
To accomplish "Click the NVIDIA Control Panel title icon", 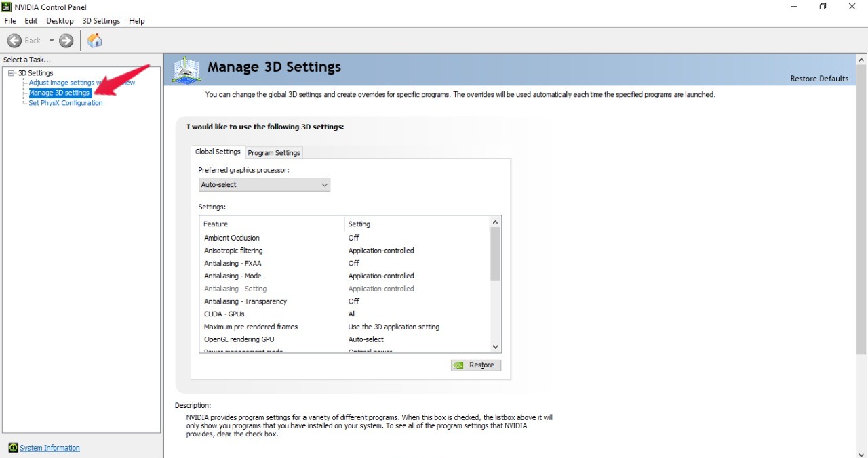I will point(6,7).
